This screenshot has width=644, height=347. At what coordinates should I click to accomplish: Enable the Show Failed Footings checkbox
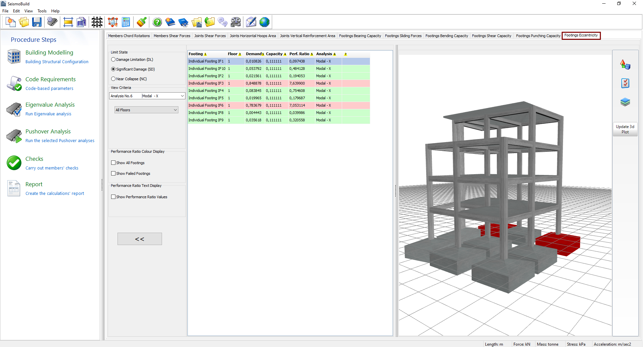click(x=113, y=173)
